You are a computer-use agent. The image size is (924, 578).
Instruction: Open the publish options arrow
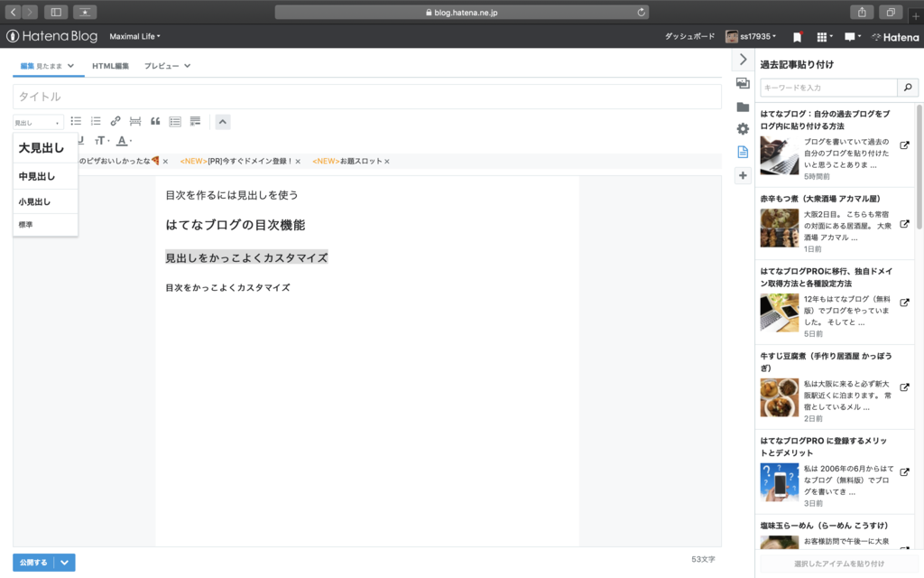pyautogui.click(x=64, y=563)
